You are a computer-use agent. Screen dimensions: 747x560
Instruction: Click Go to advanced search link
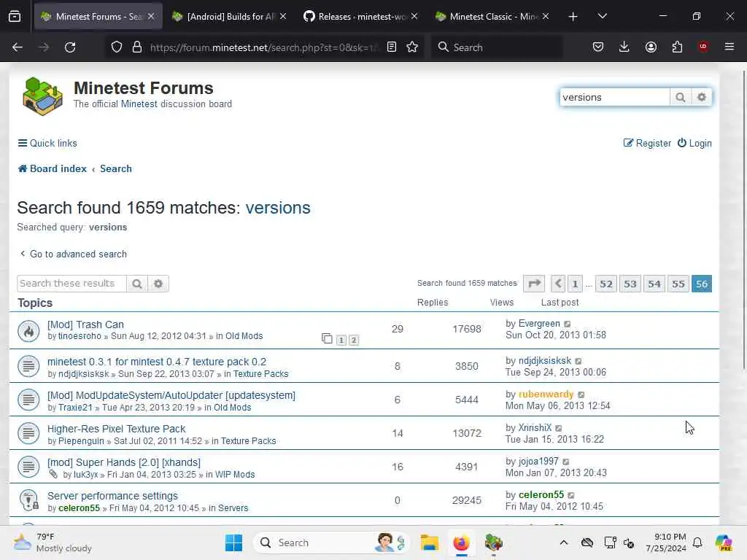tap(74, 254)
